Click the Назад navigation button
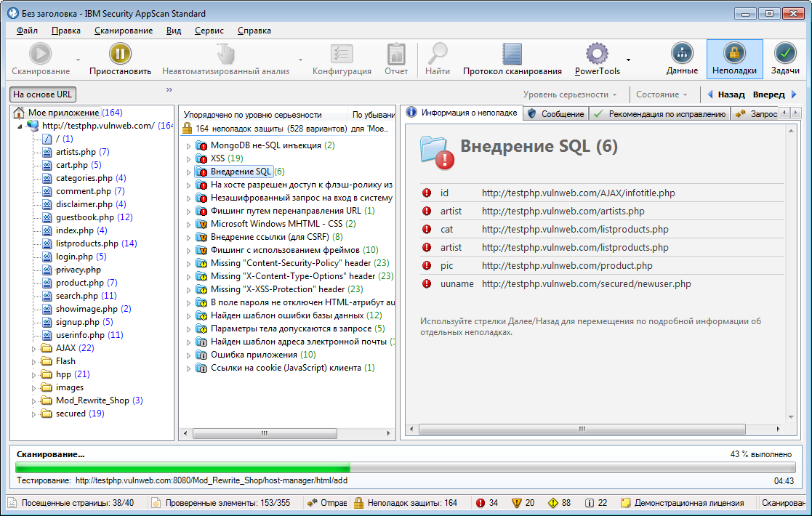Viewport: 812px width, 516px height. pyautogui.click(x=725, y=94)
